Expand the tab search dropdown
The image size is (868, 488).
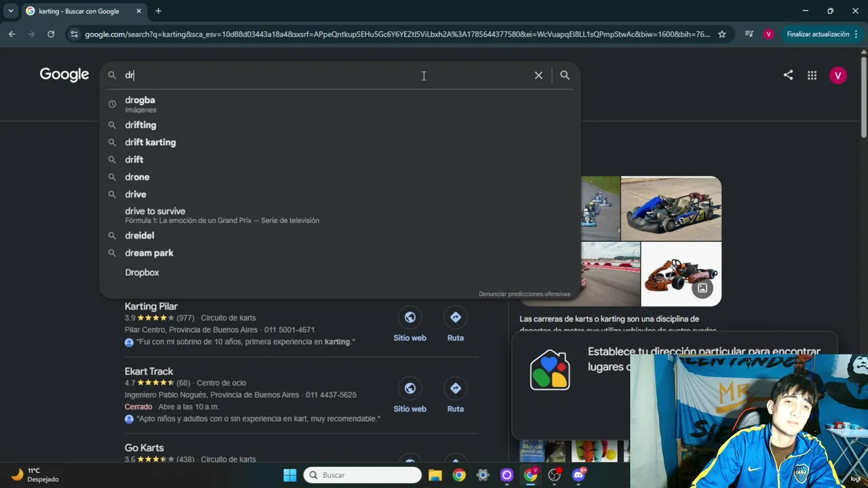tap(10, 11)
